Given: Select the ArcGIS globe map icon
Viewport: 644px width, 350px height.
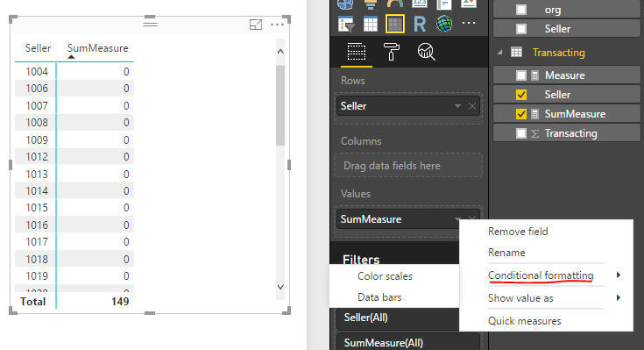Looking at the screenshot, I should tap(444, 24).
